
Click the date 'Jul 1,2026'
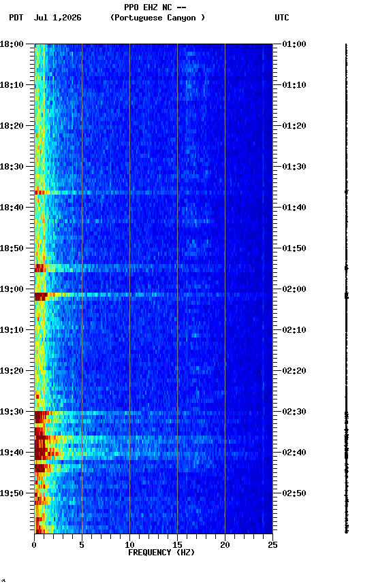[x=57, y=18]
